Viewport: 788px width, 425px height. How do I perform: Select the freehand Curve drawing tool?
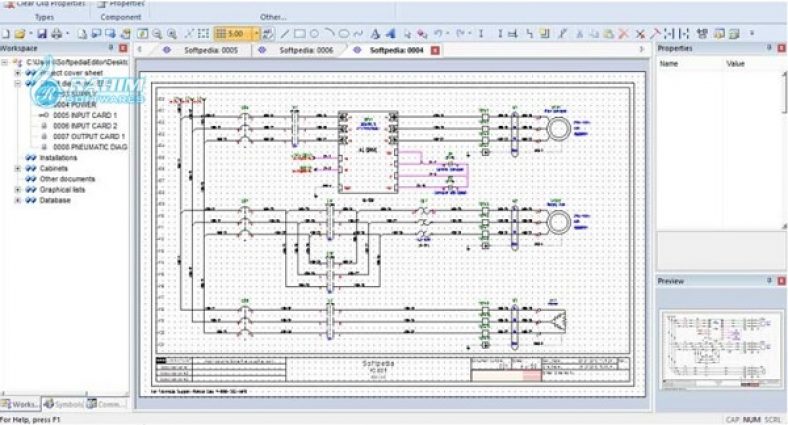pyautogui.click(x=358, y=34)
